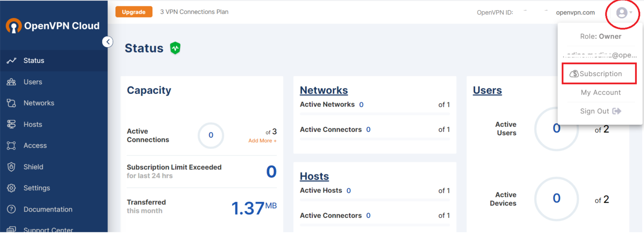Click Sign Out in the account menu
The height and width of the screenshot is (235, 644).
[600, 111]
